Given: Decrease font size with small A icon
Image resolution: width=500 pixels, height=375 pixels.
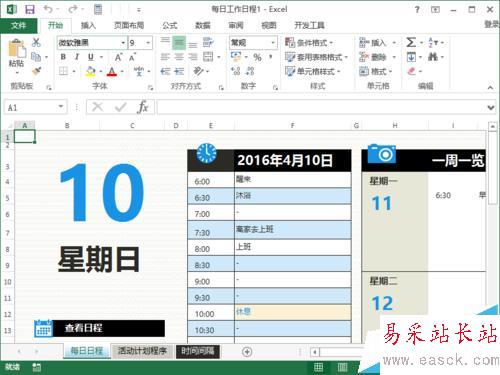Looking at the screenshot, I should pos(132,57).
